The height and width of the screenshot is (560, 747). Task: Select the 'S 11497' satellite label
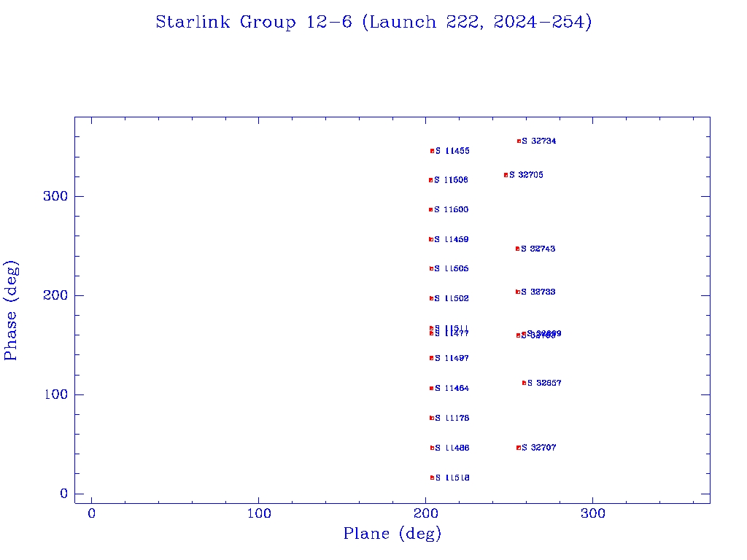[452, 358]
